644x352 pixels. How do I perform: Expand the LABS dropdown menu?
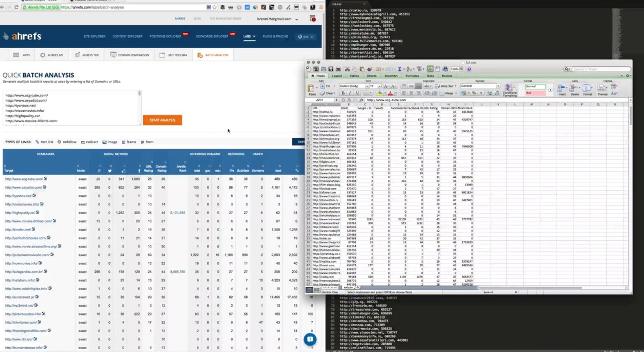[249, 36]
